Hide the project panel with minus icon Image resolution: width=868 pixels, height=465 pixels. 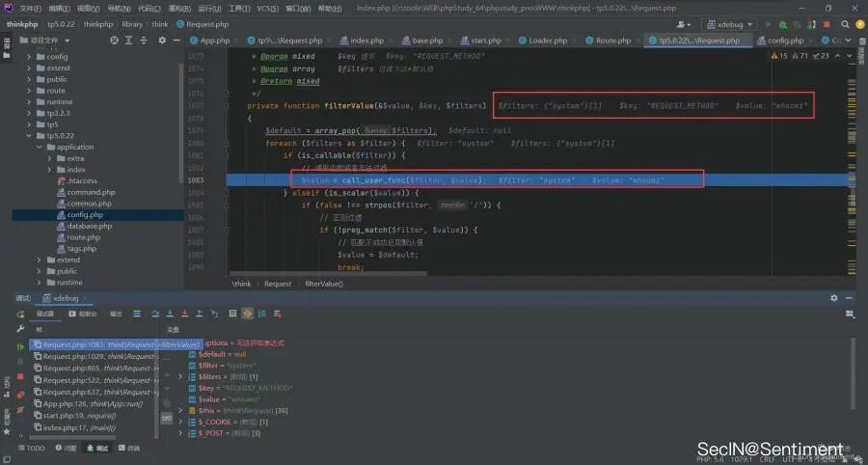(176, 41)
